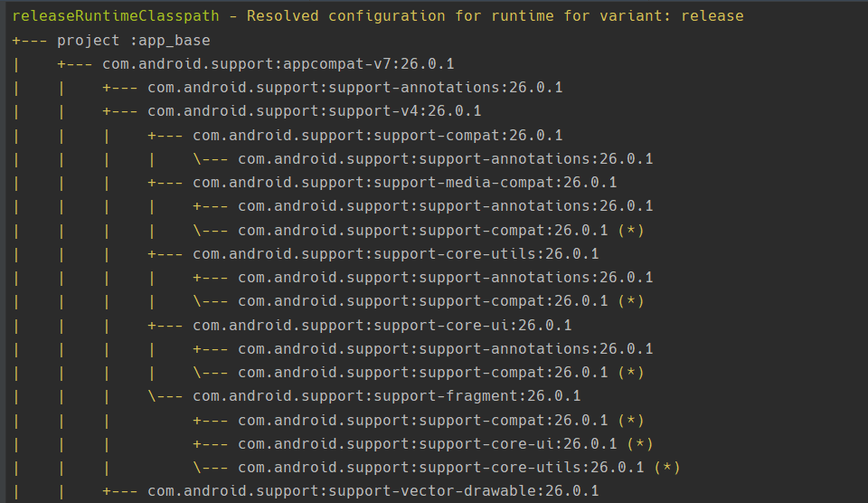868x503 pixels.
Task: Select the project :app_base line
Action: (x=133, y=41)
